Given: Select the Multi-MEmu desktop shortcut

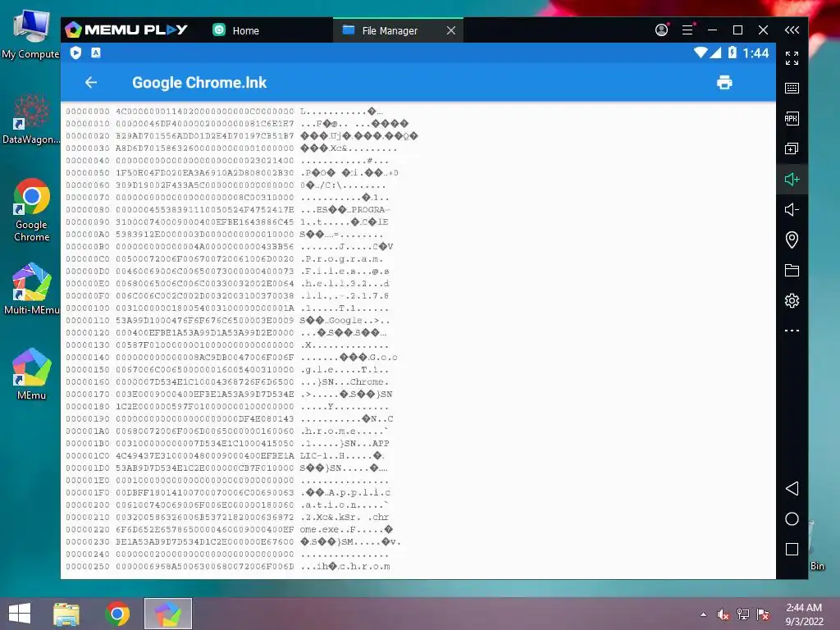Looking at the screenshot, I should 32,288.
